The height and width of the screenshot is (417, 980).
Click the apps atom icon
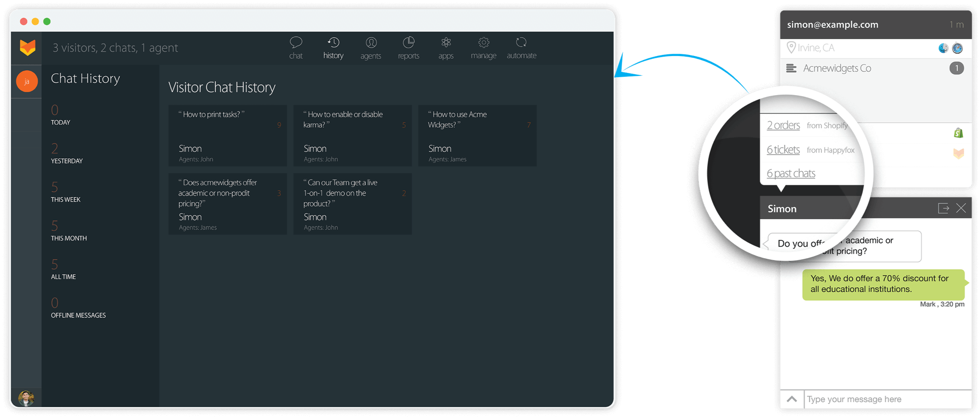click(x=446, y=42)
